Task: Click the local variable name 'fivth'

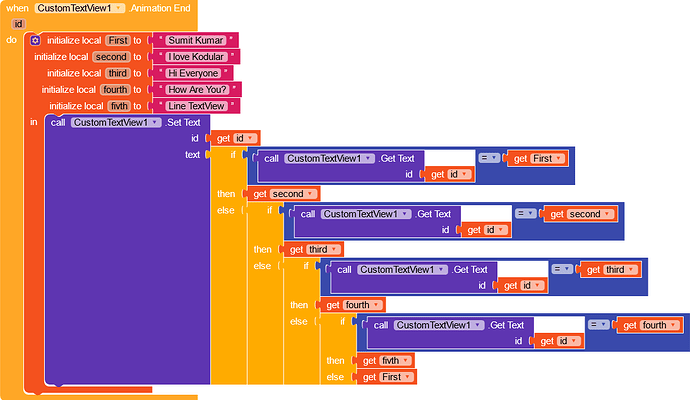Action: pos(119,106)
